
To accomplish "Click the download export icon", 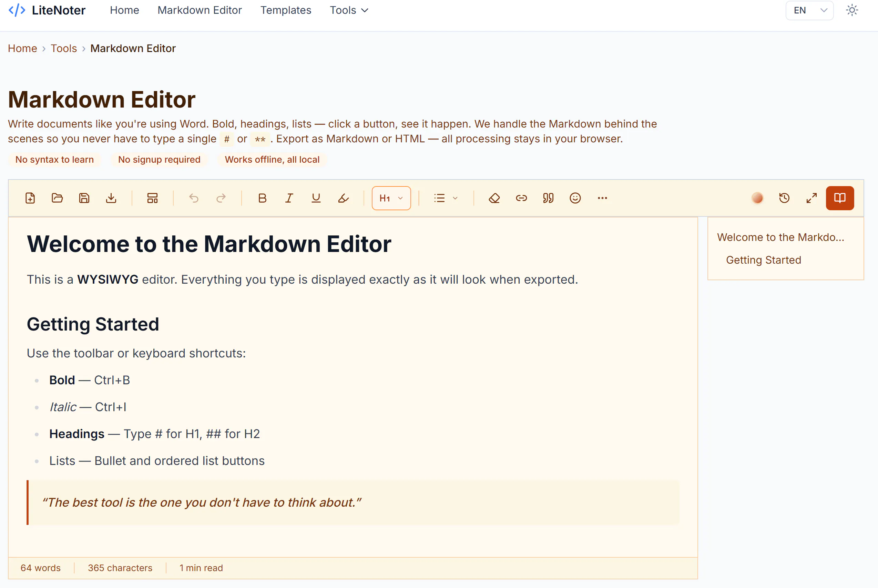I will (111, 198).
